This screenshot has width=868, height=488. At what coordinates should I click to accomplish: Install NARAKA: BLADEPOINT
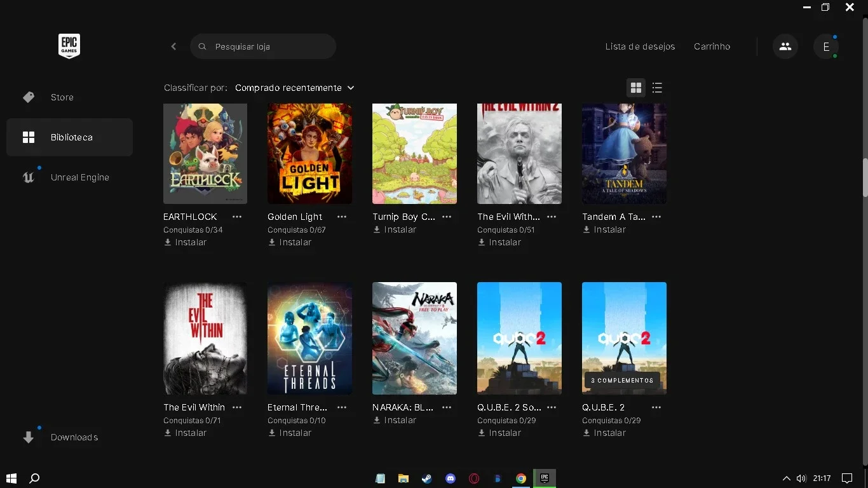click(x=395, y=420)
